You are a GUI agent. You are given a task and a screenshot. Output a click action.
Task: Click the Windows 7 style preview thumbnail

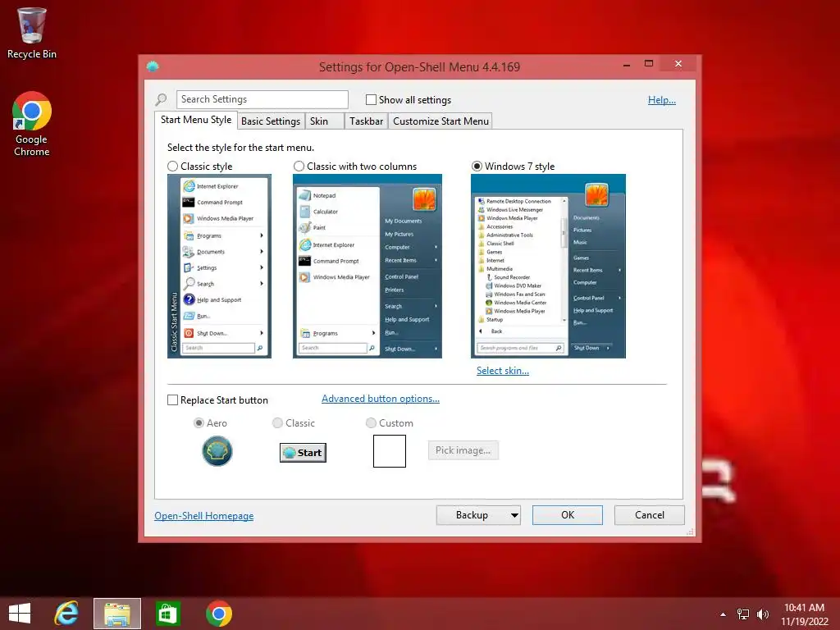tap(548, 267)
